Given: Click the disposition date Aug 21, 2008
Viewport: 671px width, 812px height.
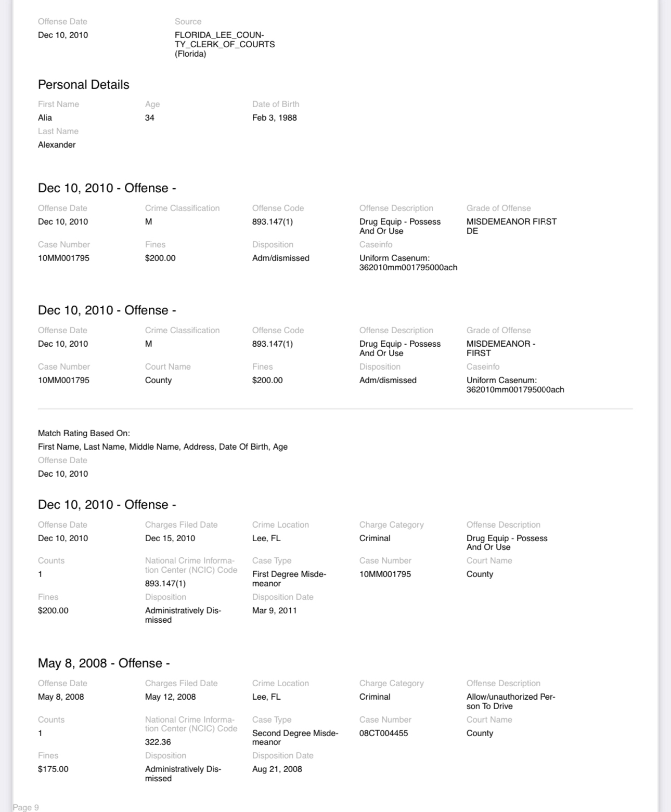Looking at the screenshot, I should coord(277,769).
